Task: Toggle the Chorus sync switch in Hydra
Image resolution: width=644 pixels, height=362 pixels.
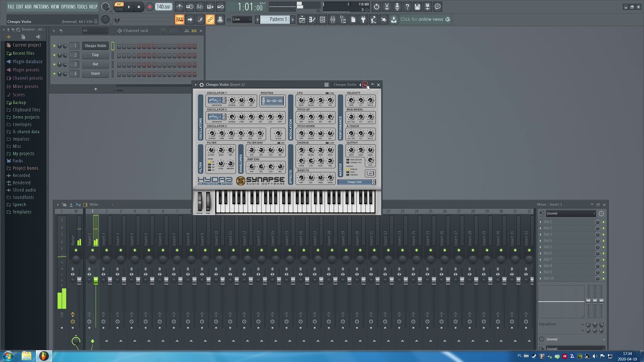Action: (x=327, y=143)
